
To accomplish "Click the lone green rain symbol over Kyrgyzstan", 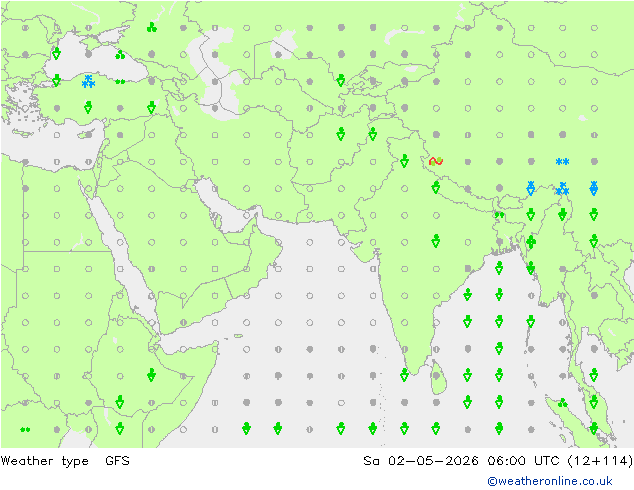I will click(341, 80).
